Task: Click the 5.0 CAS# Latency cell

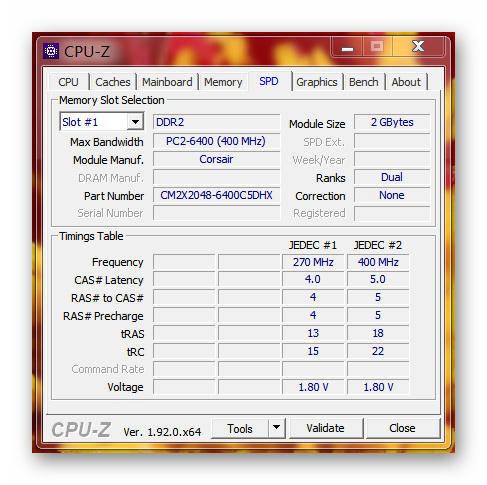Action: [378, 279]
